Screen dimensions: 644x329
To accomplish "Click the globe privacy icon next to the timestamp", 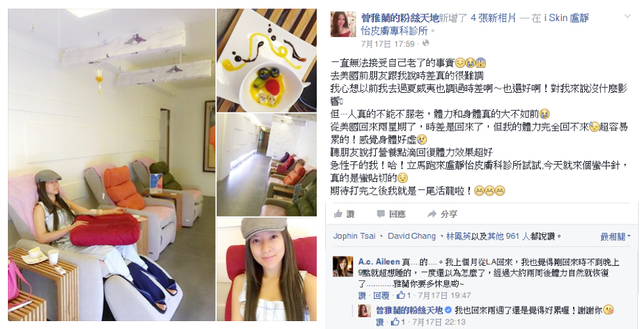I will pos(426,43).
